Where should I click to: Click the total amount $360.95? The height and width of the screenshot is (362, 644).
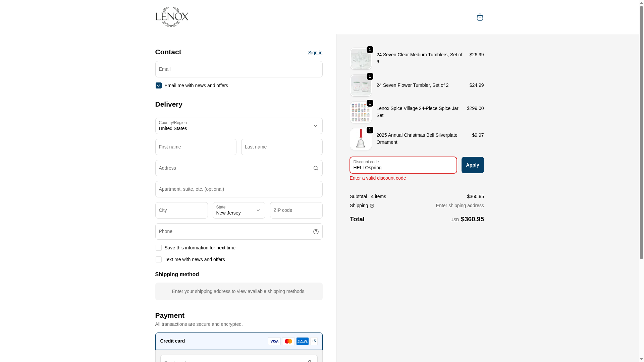pos(472,219)
